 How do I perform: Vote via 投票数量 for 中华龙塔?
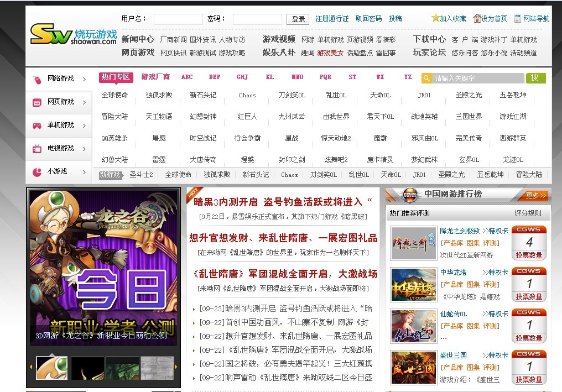pos(529,297)
